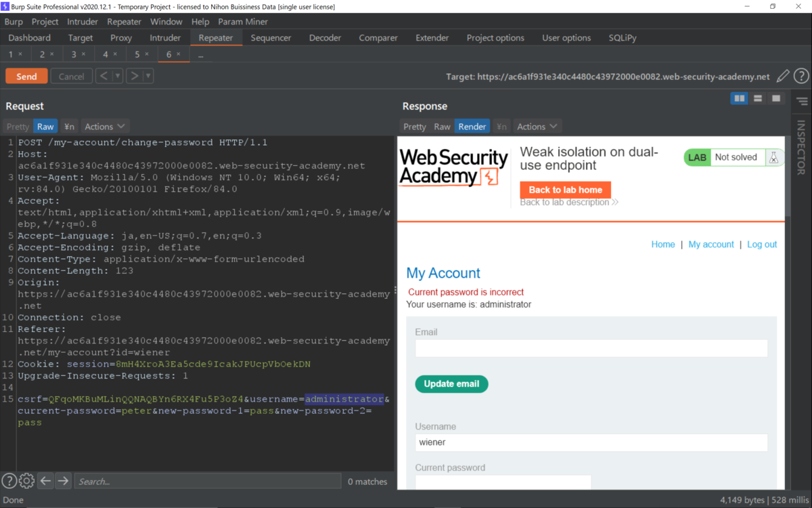Click the Log out link
This screenshot has height=508, width=812.
coord(762,245)
